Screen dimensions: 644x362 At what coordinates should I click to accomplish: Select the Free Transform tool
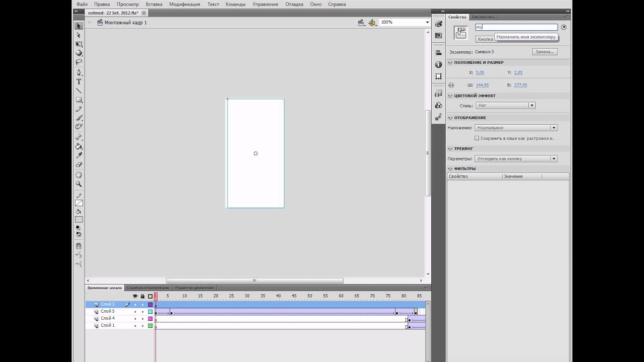(79, 44)
